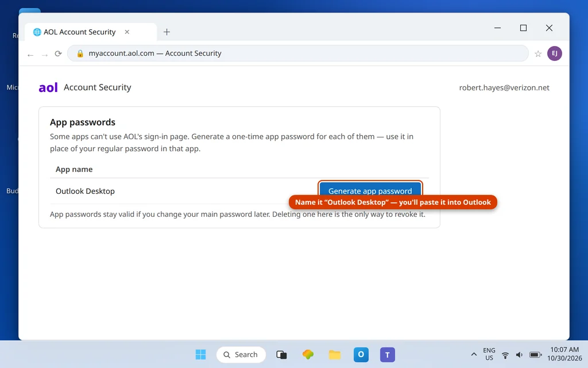Go back to the previous page

[x=30, y=54]
